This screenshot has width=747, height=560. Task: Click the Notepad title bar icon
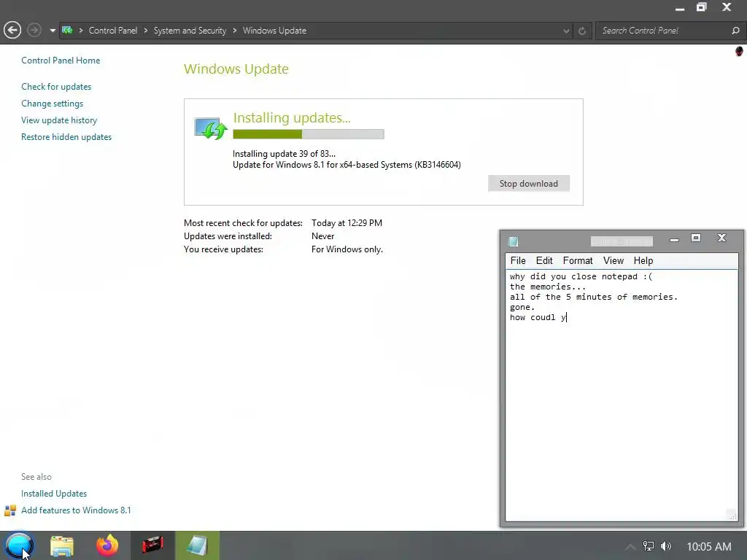[x=513, y=241]
